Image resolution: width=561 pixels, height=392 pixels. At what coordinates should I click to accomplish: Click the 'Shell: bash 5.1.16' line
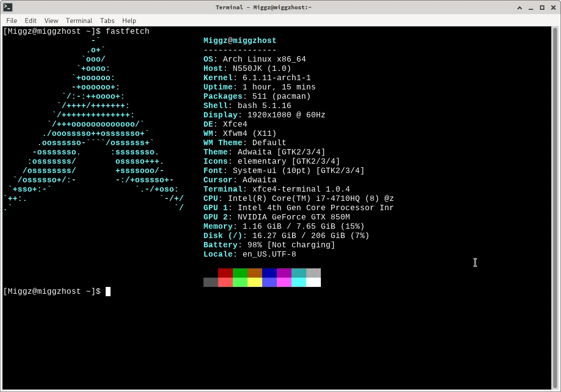tap(247, 106)
